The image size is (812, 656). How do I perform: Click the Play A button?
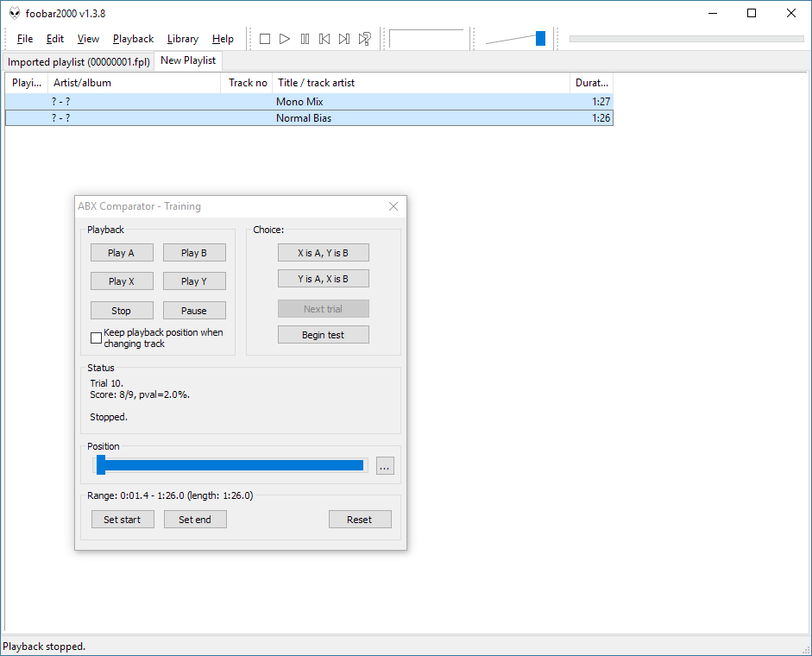[122, 253]
